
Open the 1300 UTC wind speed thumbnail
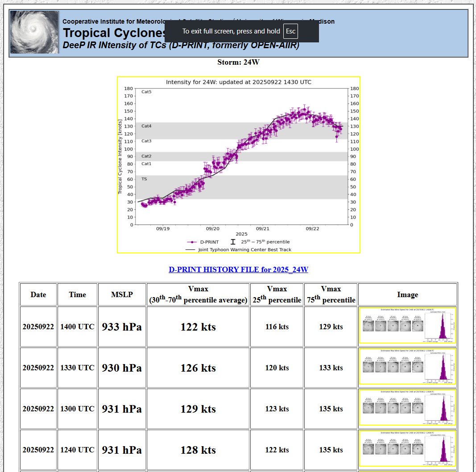[407, 409]
